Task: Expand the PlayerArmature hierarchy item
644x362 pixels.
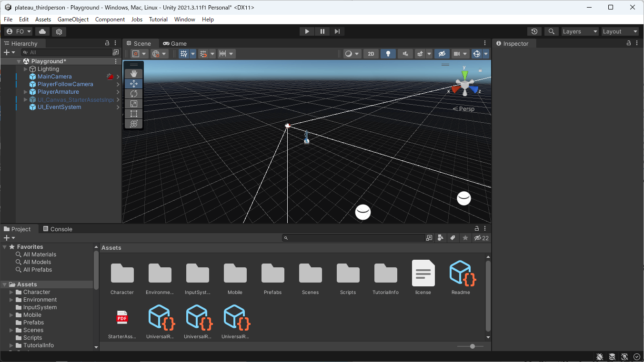Action: (x=26, y=91)
